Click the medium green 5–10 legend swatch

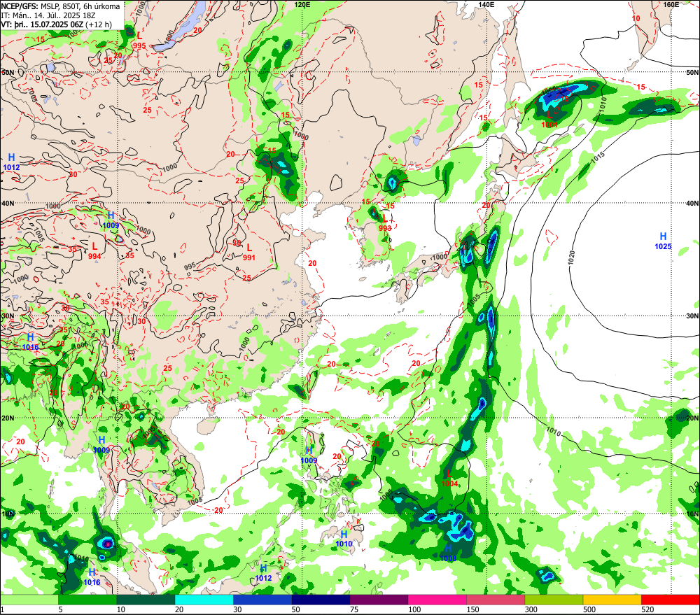87,600
